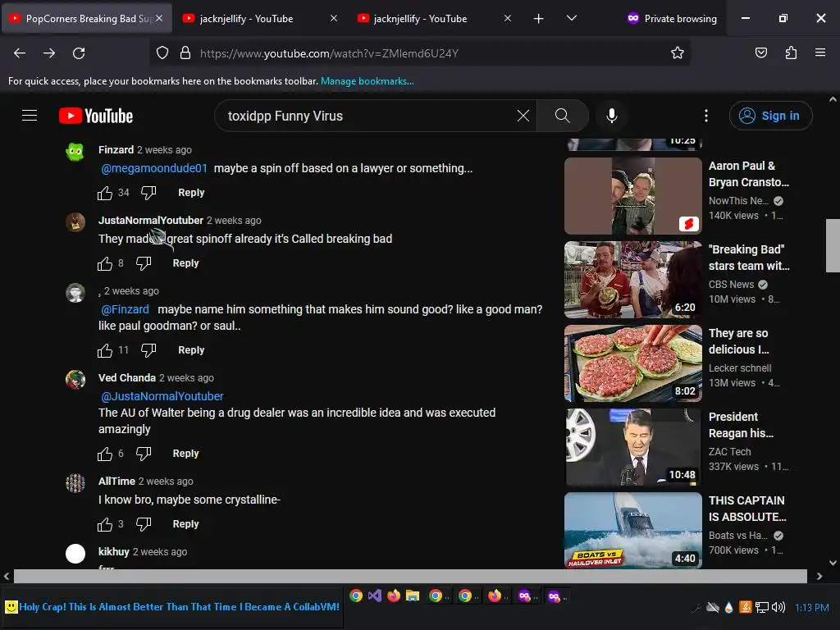
Task: Dislike Finzard's lawyer spin off comment
Action: 148,193
